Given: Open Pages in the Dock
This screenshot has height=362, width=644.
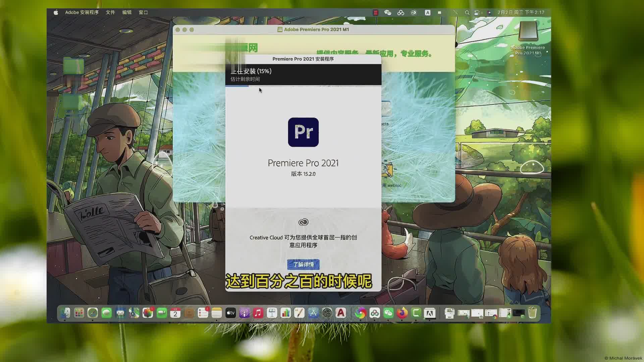Looking at the screenshot, I should pyautogui.click(x=299, y=313).
